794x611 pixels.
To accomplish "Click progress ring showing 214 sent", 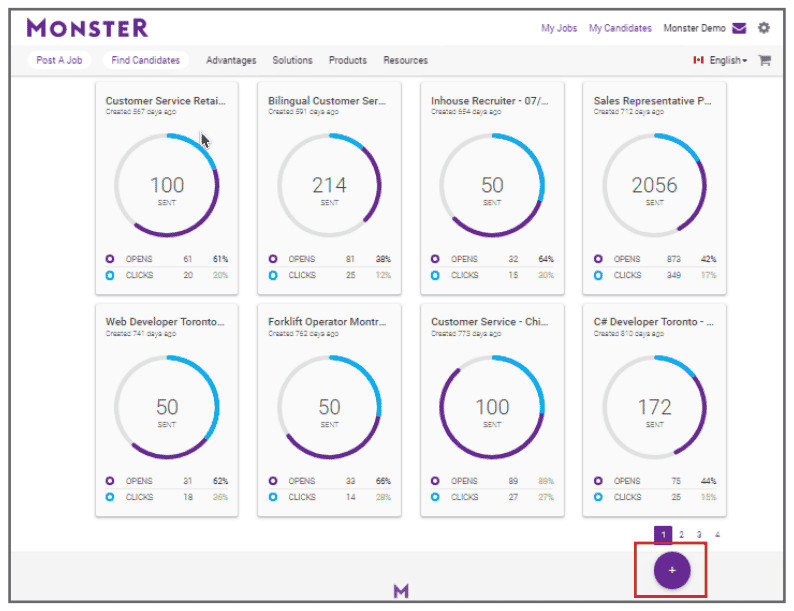I will pos(329,185).
